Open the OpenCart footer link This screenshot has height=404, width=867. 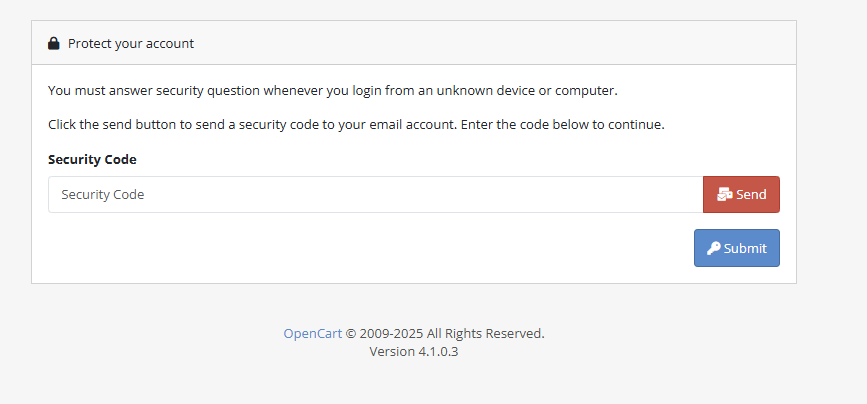[x=312, y=333]
